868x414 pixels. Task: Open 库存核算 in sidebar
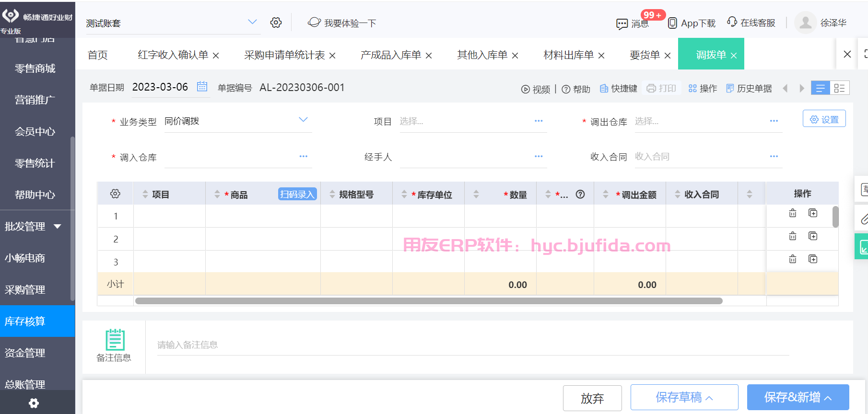point(37,321)
